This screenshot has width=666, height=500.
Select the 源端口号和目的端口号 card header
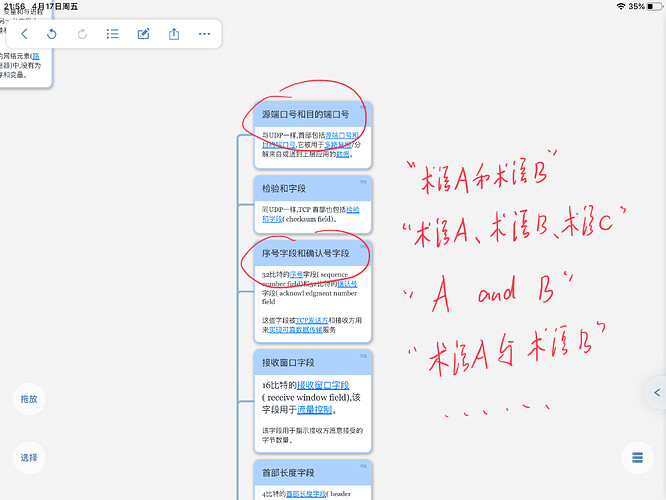point(313,114)
